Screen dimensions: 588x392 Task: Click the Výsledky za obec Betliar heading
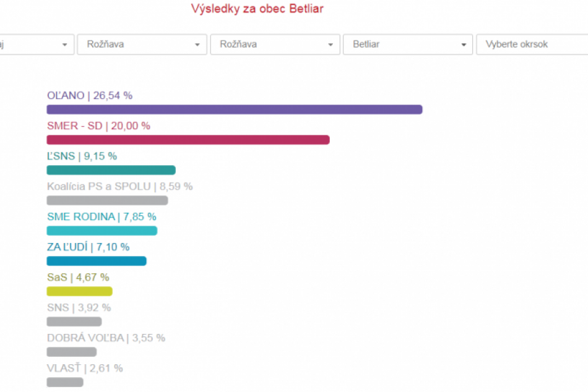[x=257, y=9]
